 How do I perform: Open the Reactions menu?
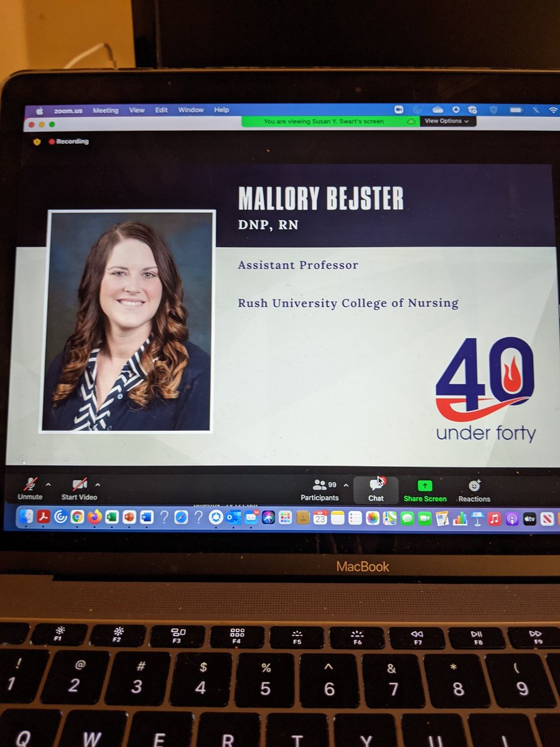474,491
